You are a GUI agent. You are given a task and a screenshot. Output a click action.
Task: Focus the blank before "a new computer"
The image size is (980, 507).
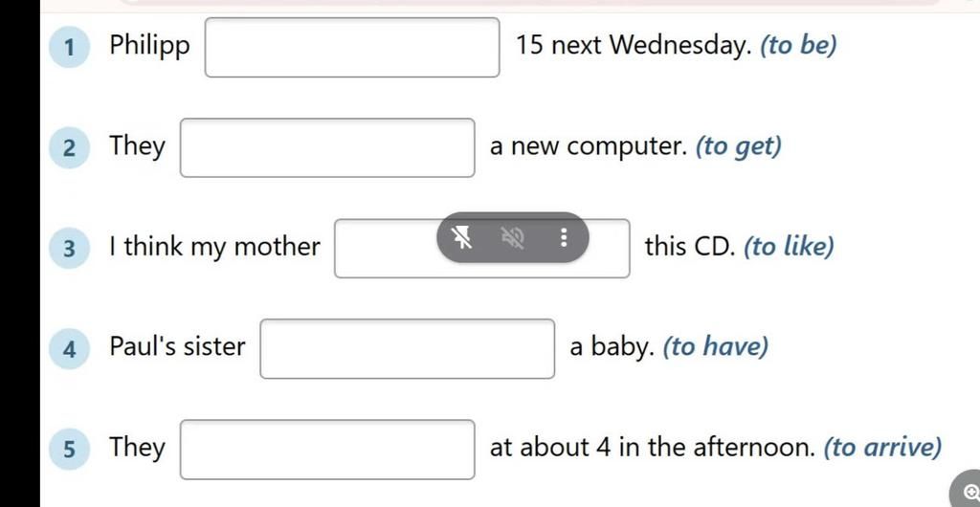(327, 147)
